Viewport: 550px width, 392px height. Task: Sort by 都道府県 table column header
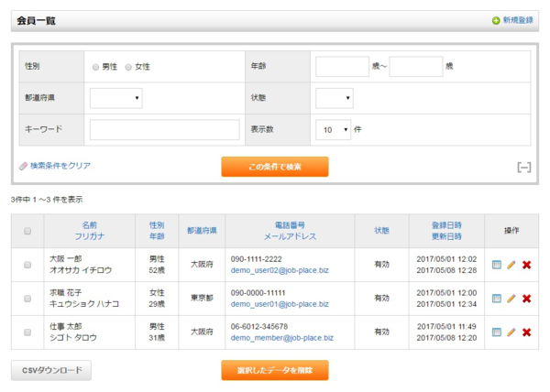[202, 231]
